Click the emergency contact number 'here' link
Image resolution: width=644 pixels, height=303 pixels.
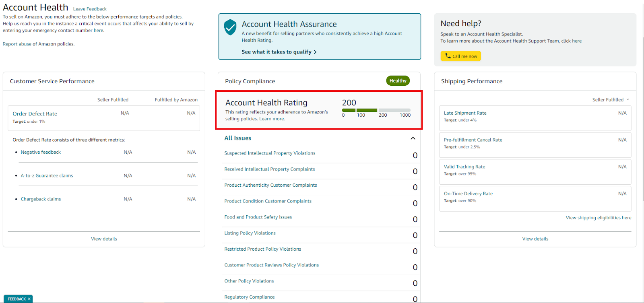pos(99,30)
